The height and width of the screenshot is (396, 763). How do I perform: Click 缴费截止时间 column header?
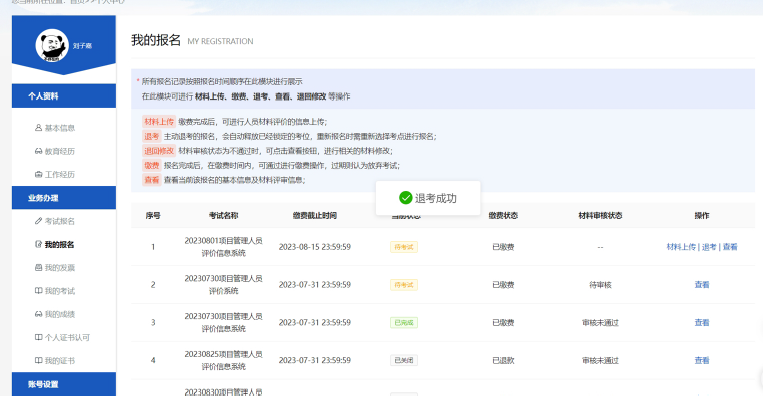[x=314, y=215]
